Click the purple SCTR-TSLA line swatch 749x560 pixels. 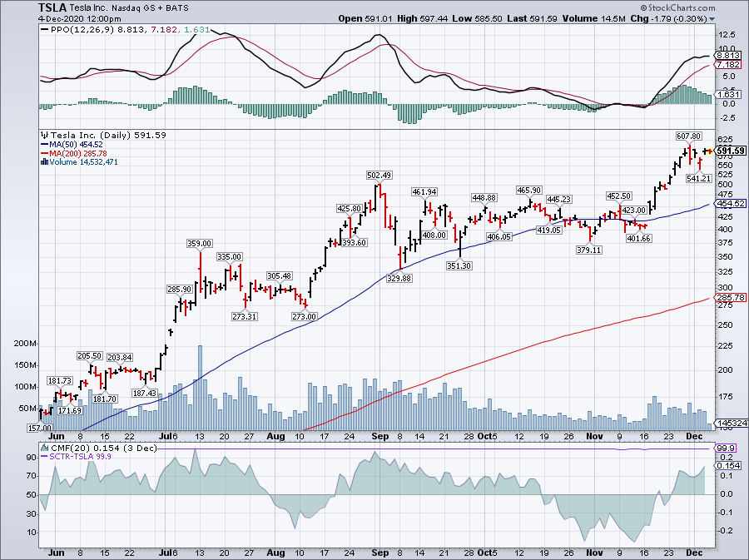45,456
